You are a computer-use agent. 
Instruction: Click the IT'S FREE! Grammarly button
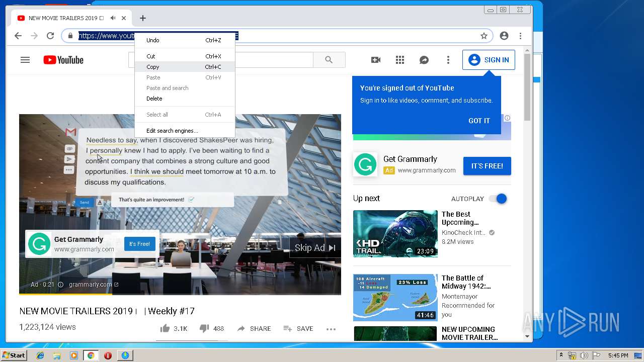[487, 166]
